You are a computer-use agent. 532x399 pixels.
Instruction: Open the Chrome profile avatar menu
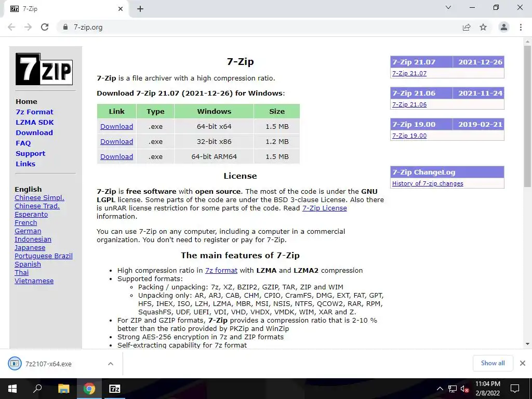coord(504,27)
